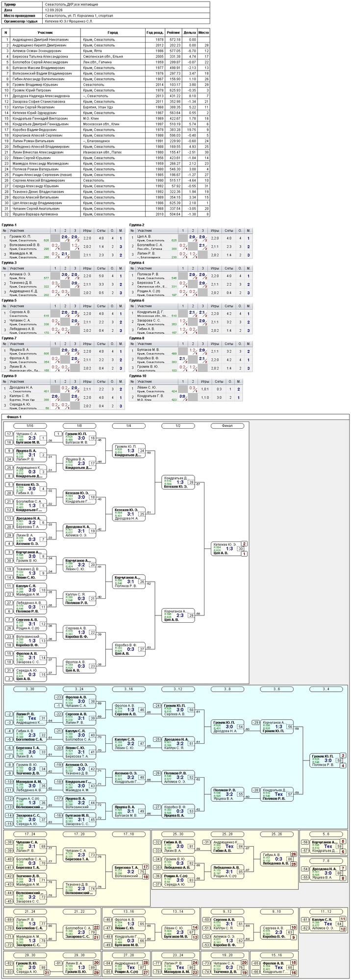
Task: Click the '19...20' bracket header
Action: point(227,955)
